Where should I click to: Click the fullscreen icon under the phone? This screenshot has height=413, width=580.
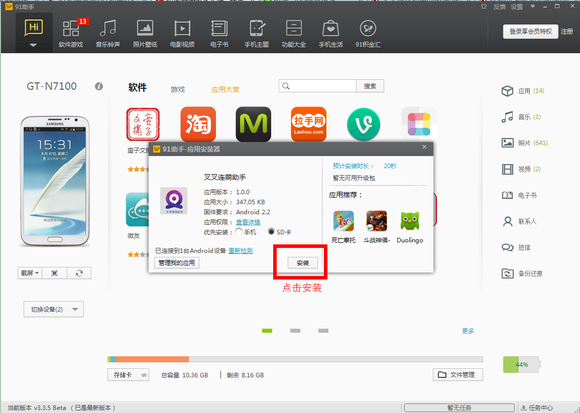coord(54,273)
